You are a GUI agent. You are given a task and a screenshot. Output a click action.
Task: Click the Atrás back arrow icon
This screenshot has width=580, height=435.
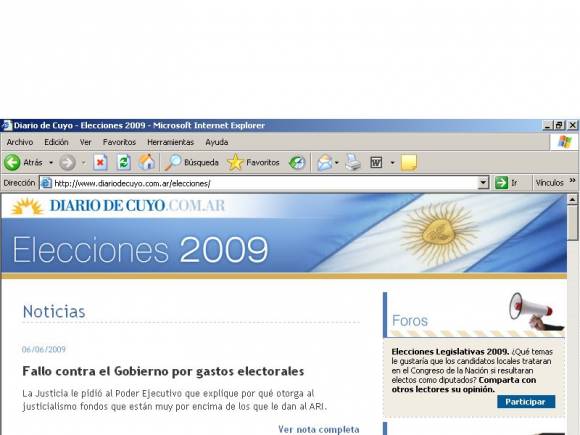pos(12,162)
